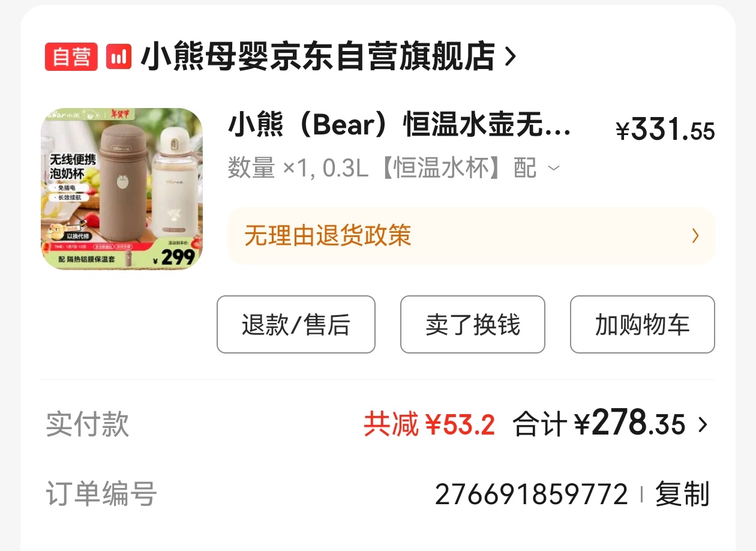Screen dimensions: 756x551
Task: Open 小熊母婴京东自营旗舰店 store name
Action: [x=318, y=57]
